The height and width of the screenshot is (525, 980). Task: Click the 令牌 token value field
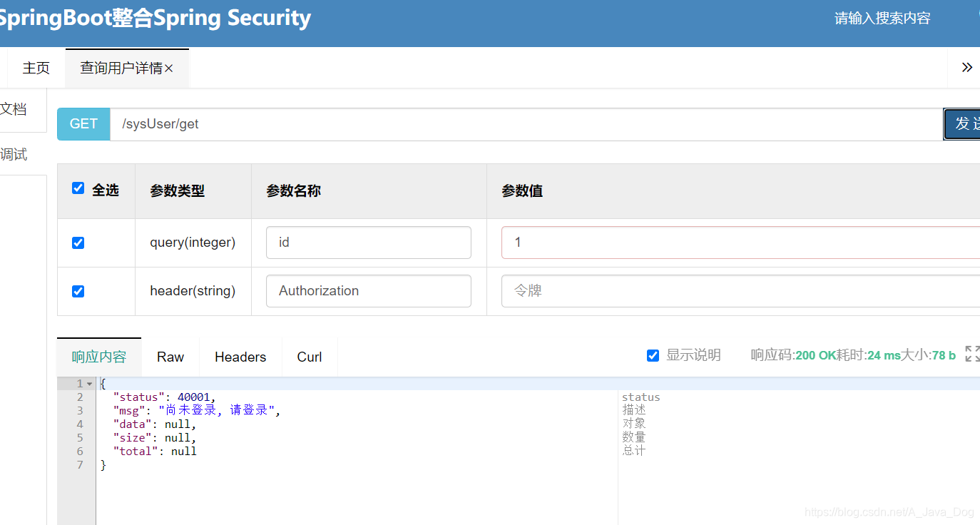tap(740, 291)
